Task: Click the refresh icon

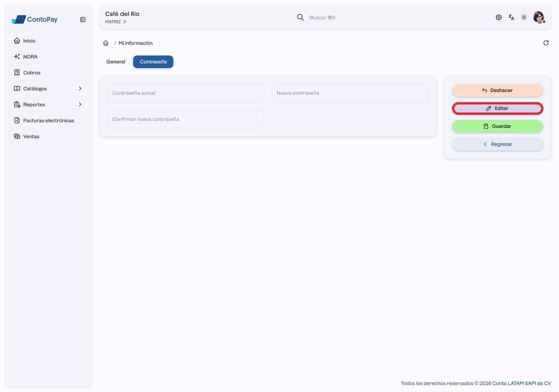Action: (x=546, y=43)
